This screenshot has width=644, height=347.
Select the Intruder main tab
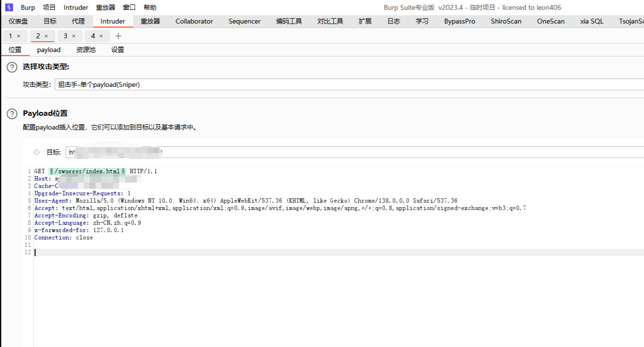click(113, 21)
